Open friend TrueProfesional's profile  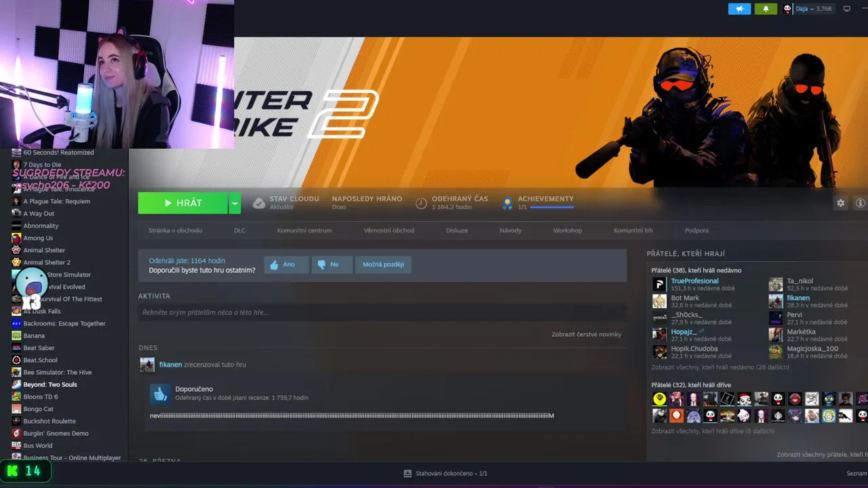(694, 281)
